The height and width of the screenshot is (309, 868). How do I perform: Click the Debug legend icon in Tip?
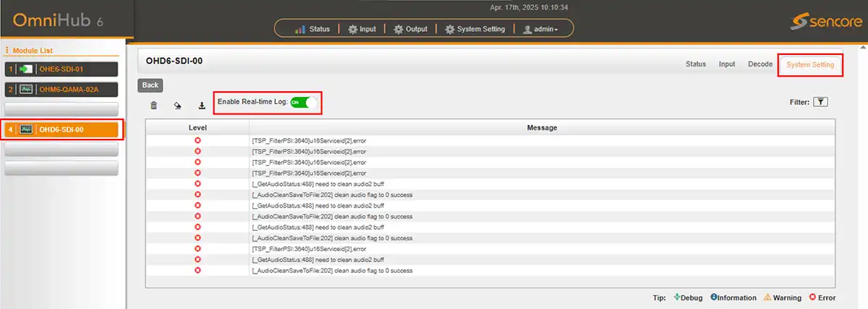pos(676,297)
